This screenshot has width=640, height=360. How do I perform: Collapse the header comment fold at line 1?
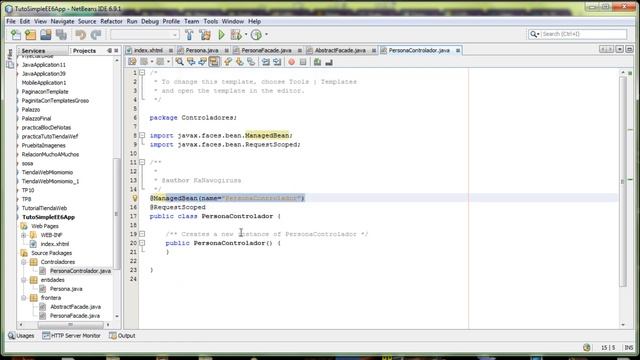pos(142,73)
